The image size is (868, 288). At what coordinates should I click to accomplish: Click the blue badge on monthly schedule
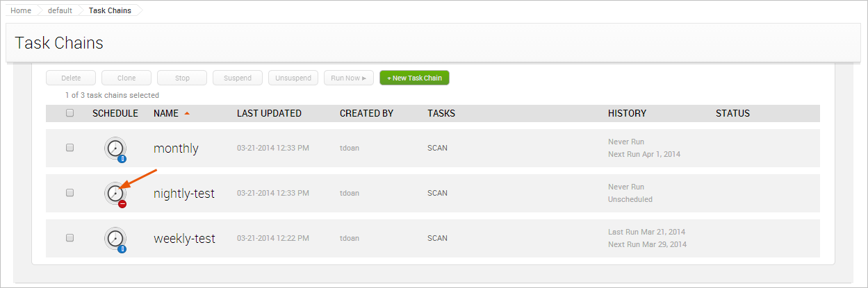122,159
